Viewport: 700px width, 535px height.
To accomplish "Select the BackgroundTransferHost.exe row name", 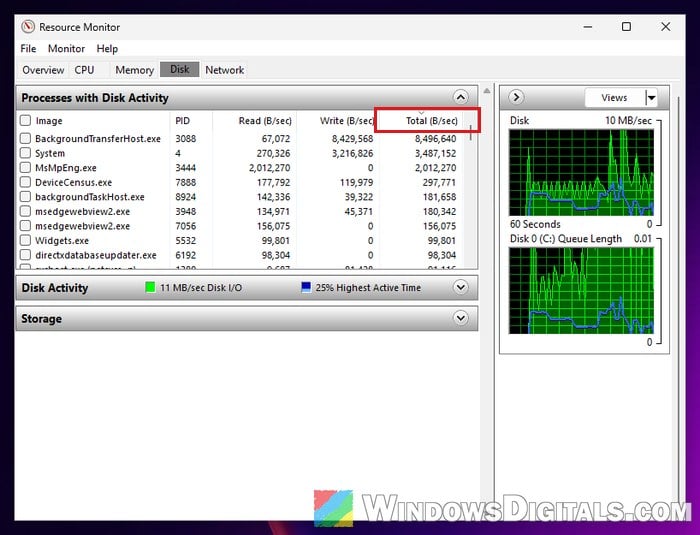I will point(98,138).
